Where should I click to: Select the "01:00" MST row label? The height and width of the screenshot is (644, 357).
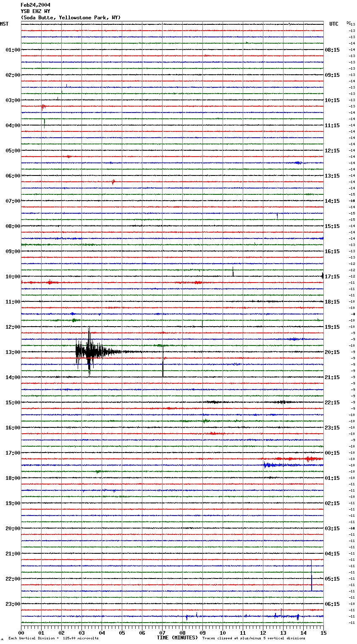tap(13, 50)
